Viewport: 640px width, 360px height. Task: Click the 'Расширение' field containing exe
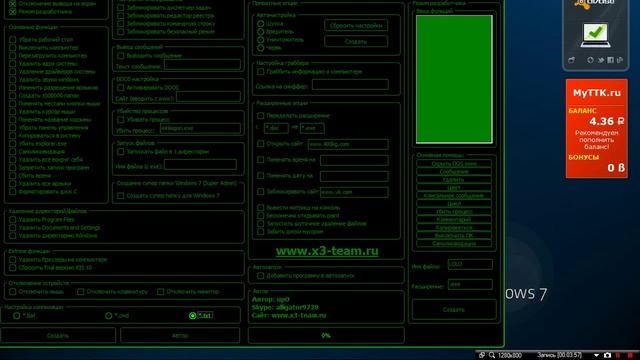[x=470, y=284]
